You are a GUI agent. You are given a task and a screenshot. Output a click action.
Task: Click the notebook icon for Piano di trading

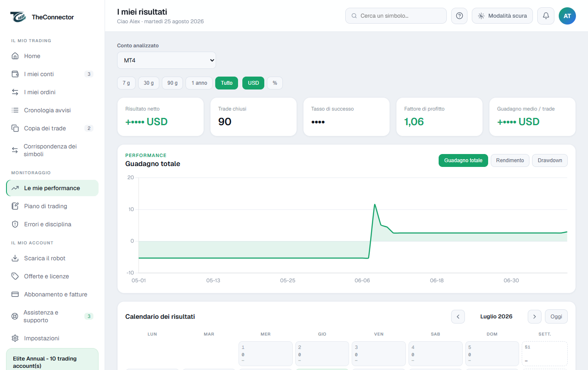[15, 206]
